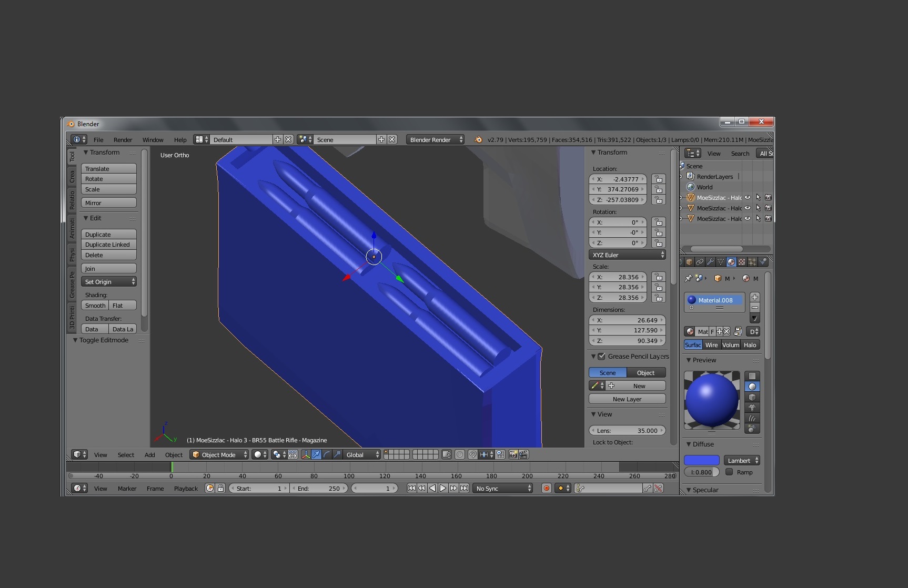Screen dimensions: 908x588
Task: Click the Translate button
Action: (109, 168)
